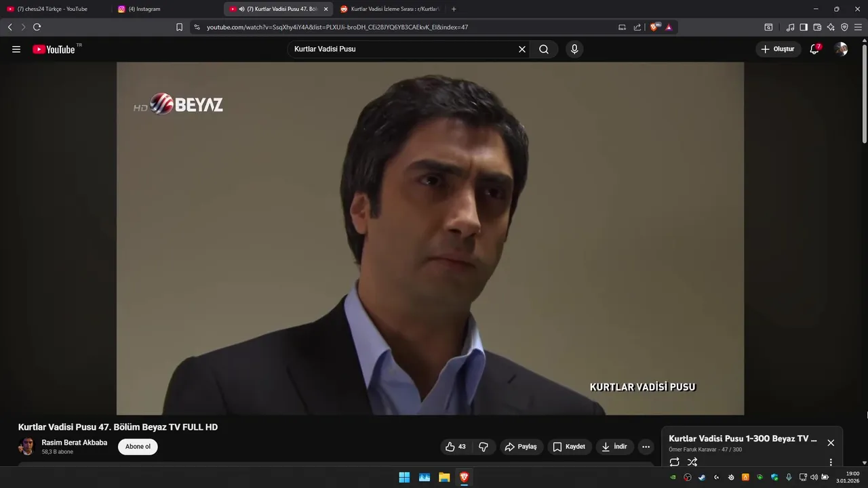868x488 pixels.
Task: Toggle playlist shuffle
Action: tap(692, 462)
